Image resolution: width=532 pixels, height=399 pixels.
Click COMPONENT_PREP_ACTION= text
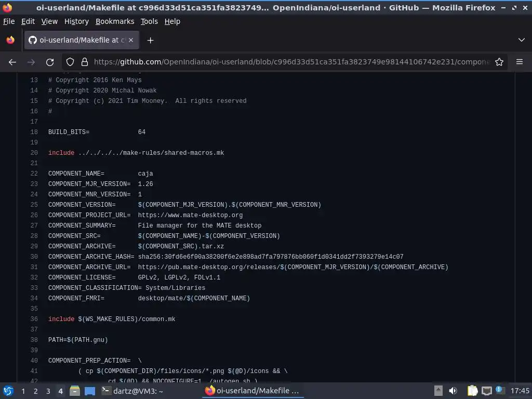point(89,361)
